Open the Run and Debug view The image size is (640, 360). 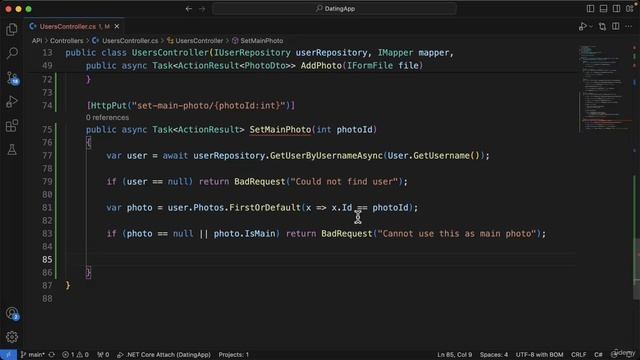coord(12,102)
